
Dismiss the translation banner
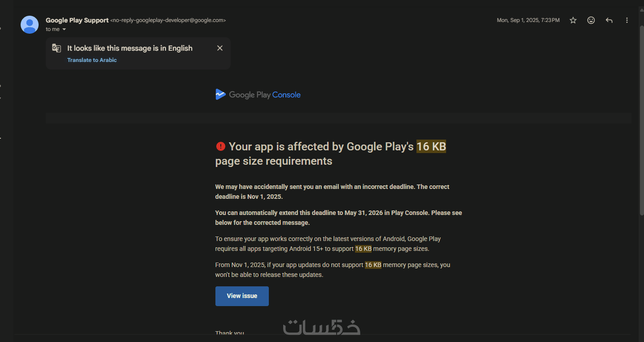[220, 48]
